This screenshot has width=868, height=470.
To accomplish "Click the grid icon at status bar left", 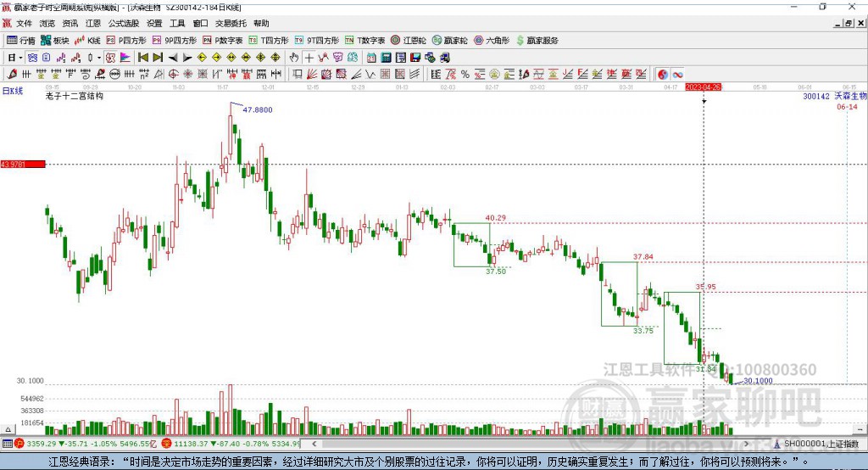I will click(x=7, y=444).
